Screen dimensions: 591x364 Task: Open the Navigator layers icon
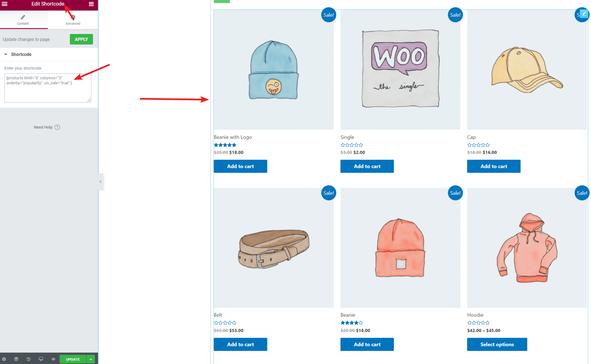pyautogui.click(x=16, y=359)
